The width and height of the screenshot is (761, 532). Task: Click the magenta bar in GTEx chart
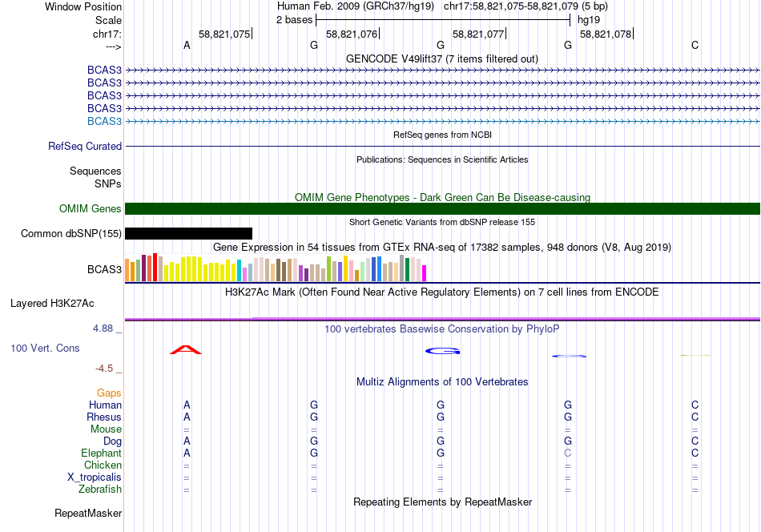(x=425, y=273)
